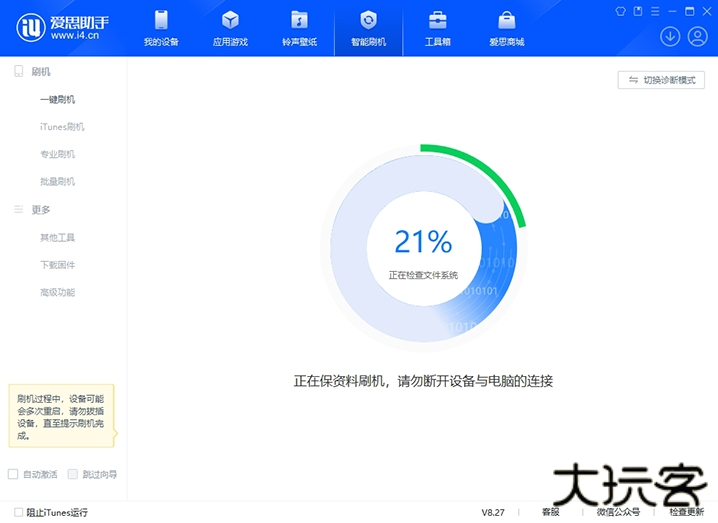Viewport: 718px width, 523px height.
Task: Select 批量刷机 in sidebar
Action: click(57, 182)
